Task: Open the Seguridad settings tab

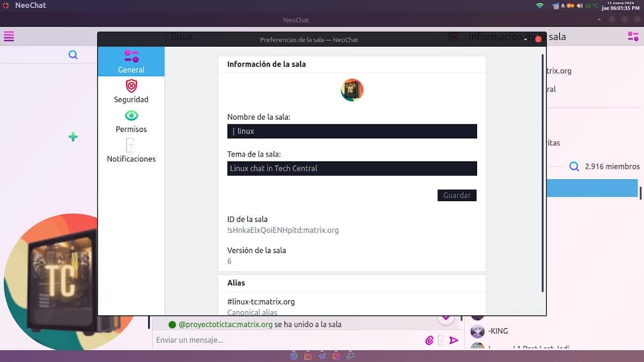Action: (131, 91)
